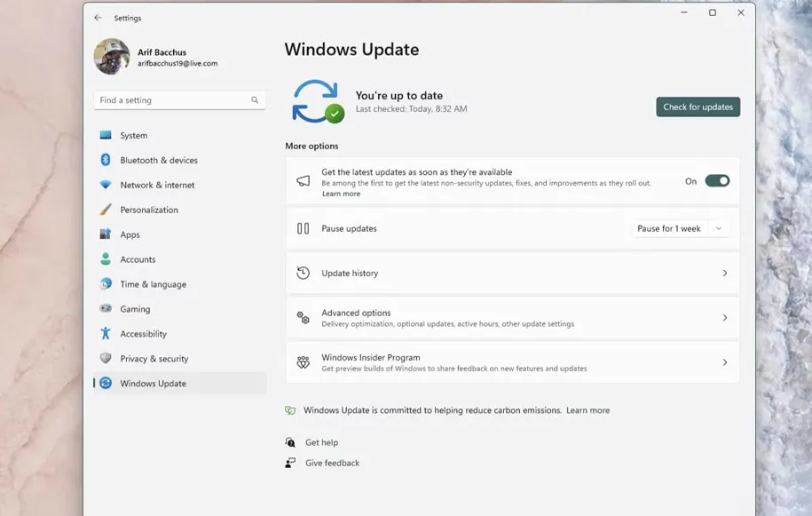Image resolution: width=812 pixels, height=516 pixels.
Task: Click the Find a setting search box
Action: 173,100
